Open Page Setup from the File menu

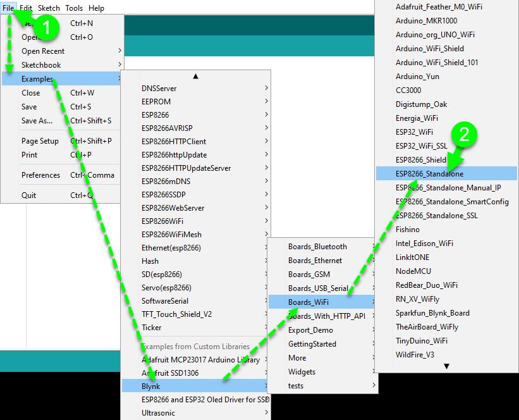point(61,141)
